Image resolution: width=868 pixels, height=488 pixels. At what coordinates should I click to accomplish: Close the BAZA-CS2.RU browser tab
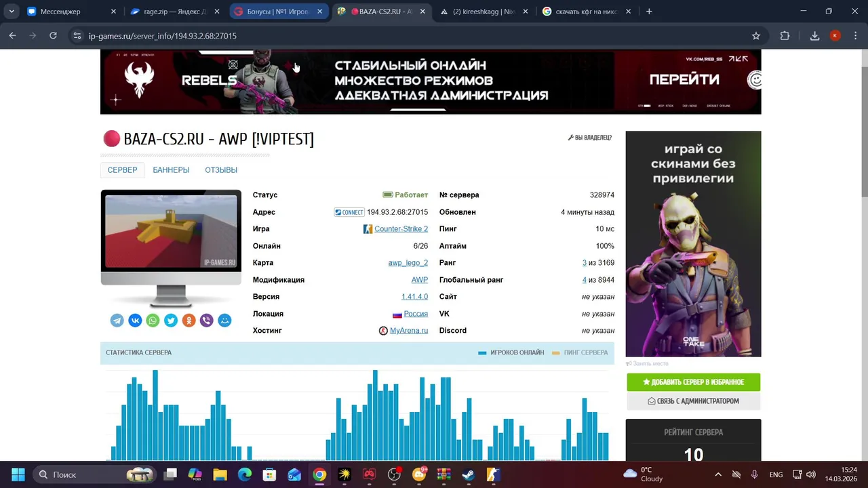(422, 12)
